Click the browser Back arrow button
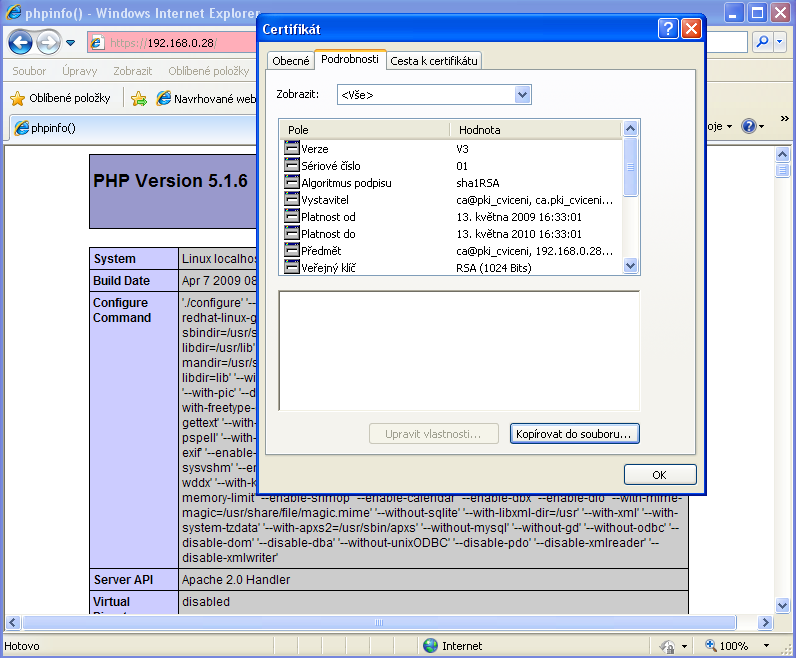796x658 pixels. click(x=20, y=43)
